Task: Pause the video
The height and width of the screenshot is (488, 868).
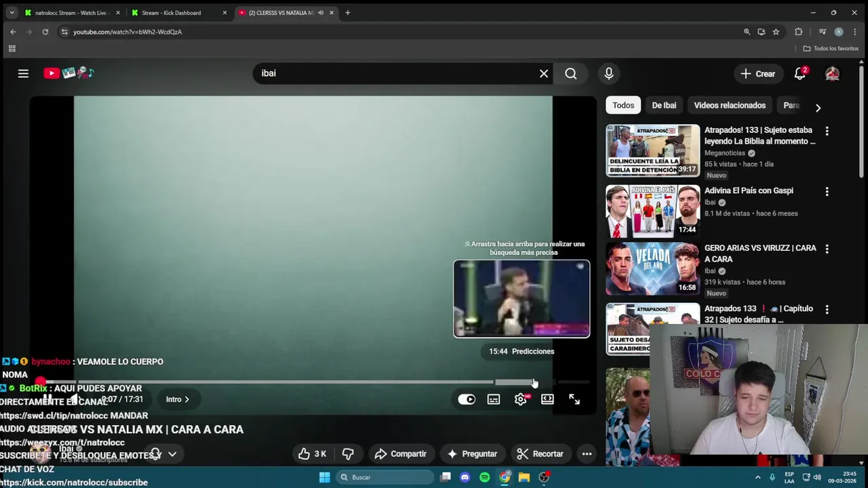Action: [x=47, y=399]
